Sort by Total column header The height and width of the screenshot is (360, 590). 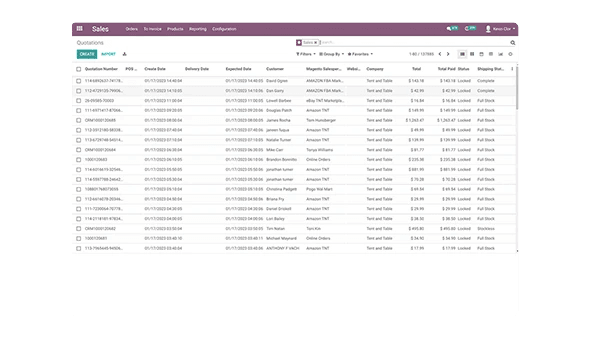click(x=417, y=69)
